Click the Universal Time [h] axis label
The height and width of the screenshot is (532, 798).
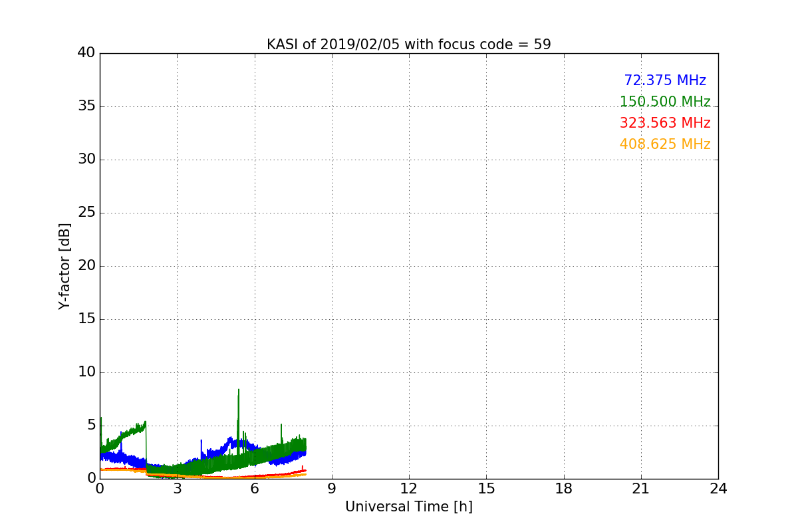click(409, 507)
